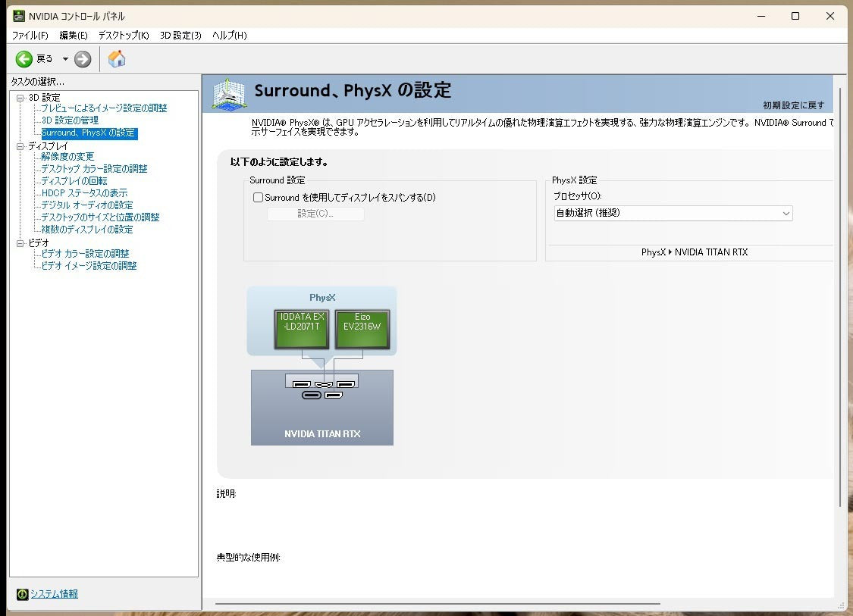Open the ヘルプ(H) menu

click(x=230, y=36)
